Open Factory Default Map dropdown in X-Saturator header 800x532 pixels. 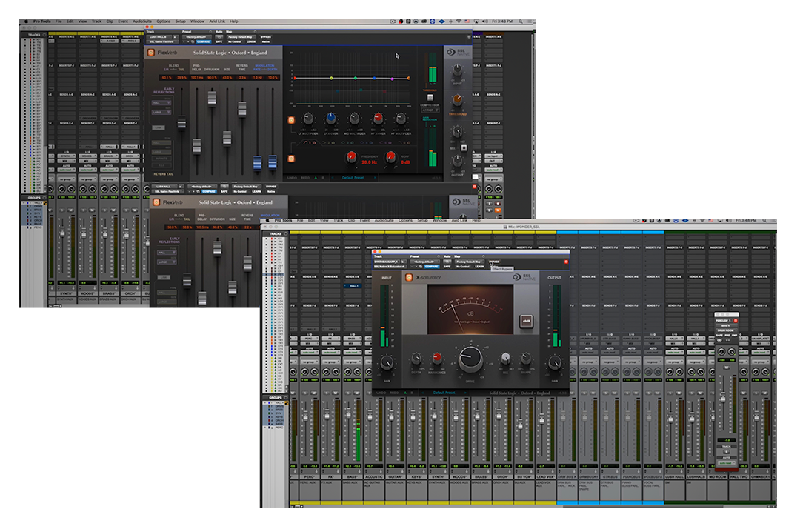tap(469, 262)
